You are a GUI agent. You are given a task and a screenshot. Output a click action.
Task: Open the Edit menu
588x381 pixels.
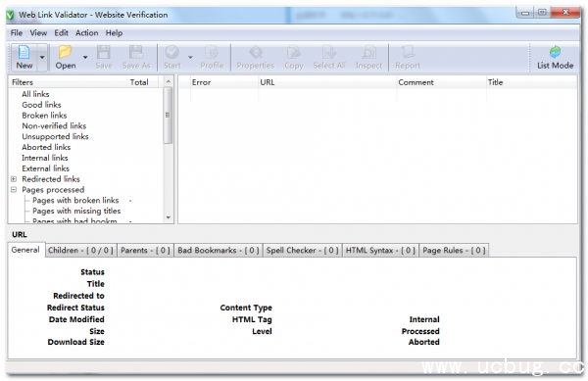pos(61,33)
